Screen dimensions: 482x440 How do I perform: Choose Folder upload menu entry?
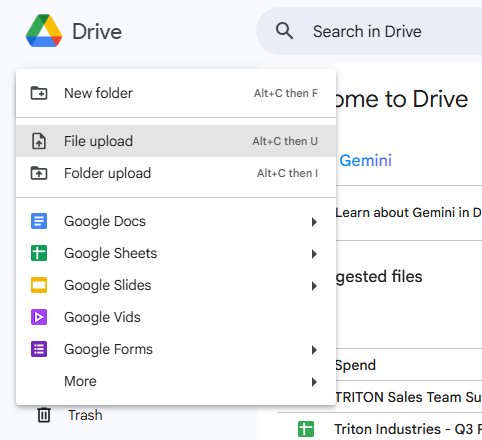[x=176, y=173]
